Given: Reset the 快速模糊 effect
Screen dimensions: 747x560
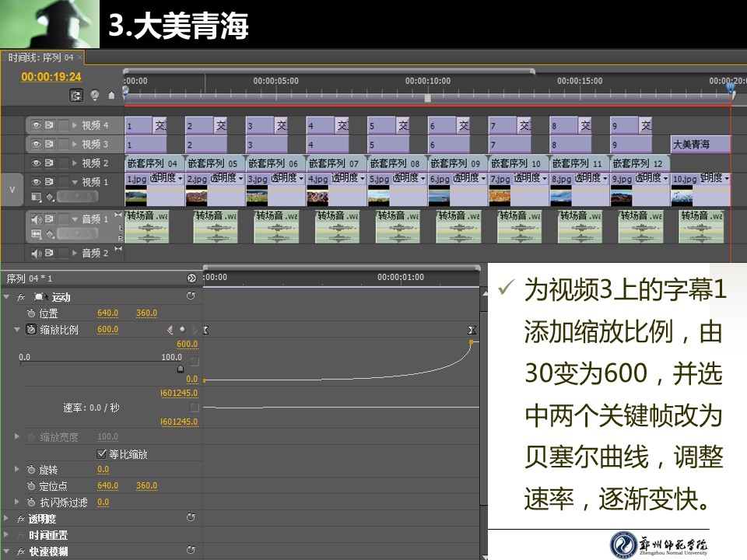Looking at the screenshot, I should (191, 550).
